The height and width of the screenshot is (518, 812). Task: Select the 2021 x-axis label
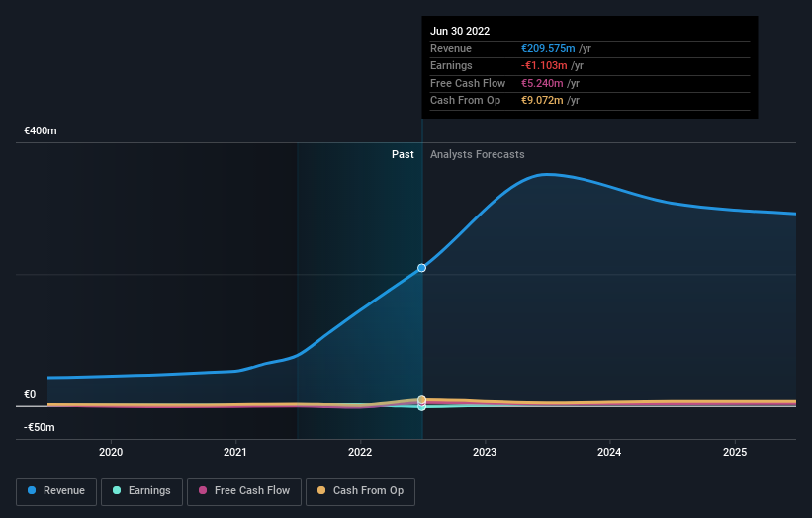(235, 452)
